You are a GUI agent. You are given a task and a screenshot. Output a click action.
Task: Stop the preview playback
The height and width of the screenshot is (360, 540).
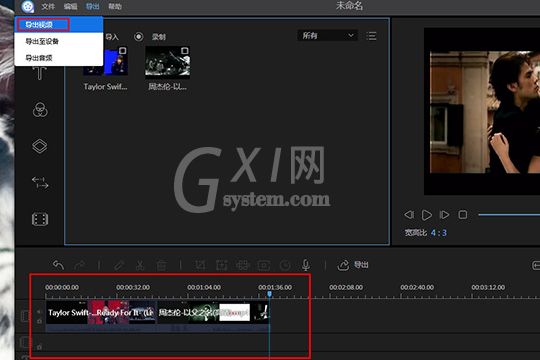[463, 215]
